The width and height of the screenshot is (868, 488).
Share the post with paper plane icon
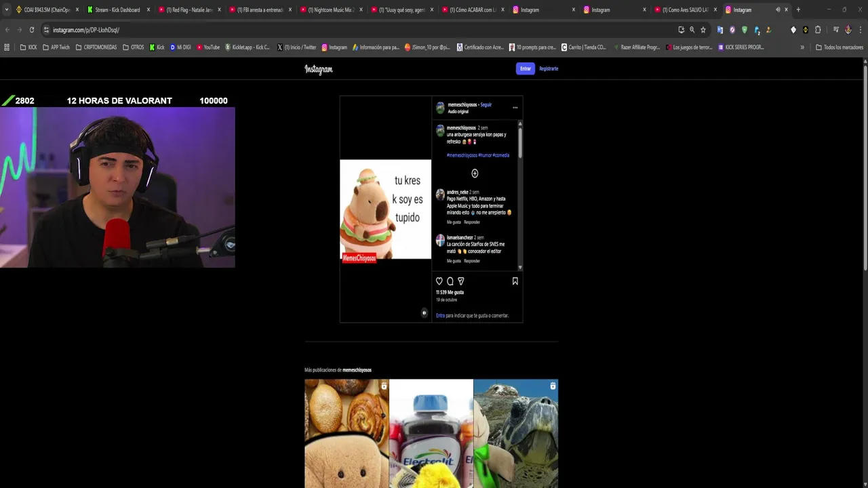click(x=461, y=281)
